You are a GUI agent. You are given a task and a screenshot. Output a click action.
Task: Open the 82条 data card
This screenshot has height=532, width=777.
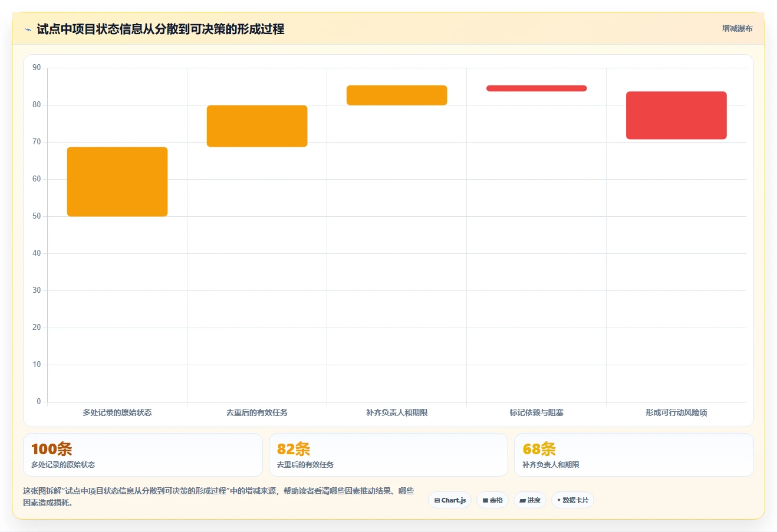388,455
